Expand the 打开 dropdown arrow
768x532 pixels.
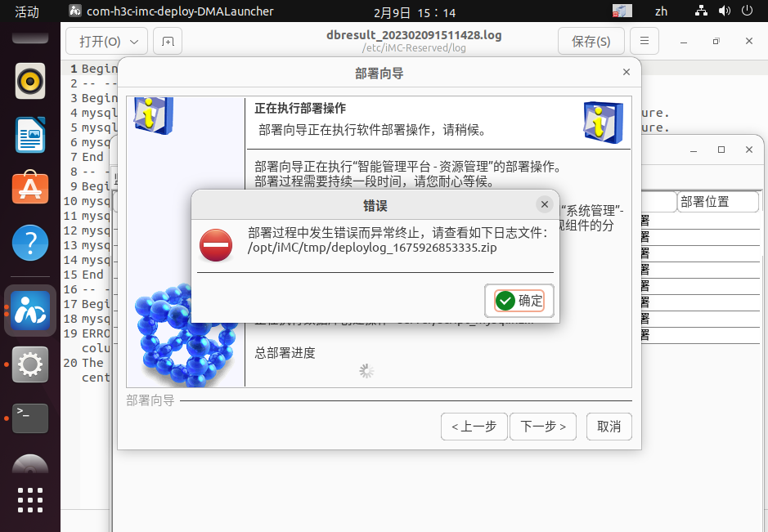(x=134, y=42)
